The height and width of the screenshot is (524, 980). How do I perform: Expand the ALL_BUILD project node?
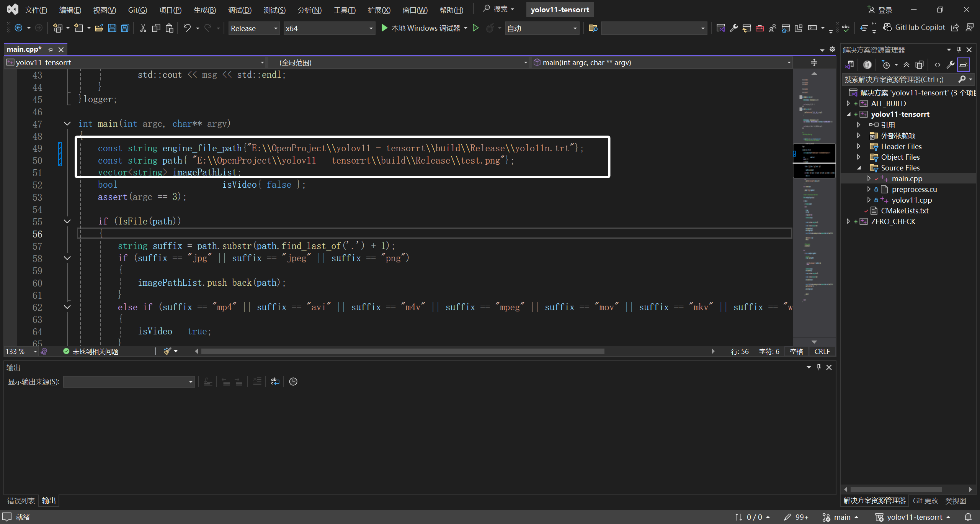848,103
